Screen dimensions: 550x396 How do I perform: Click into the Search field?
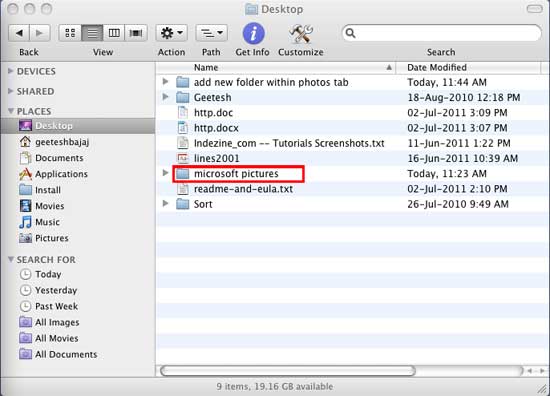(442, 33)
